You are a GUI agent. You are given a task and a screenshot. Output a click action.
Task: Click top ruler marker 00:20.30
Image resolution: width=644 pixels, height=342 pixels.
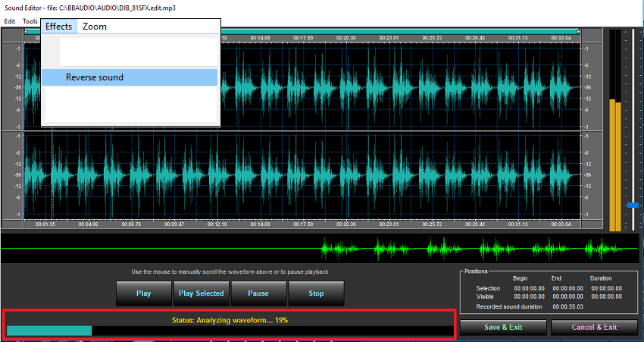pyautogui.click(x=345, y=38)
